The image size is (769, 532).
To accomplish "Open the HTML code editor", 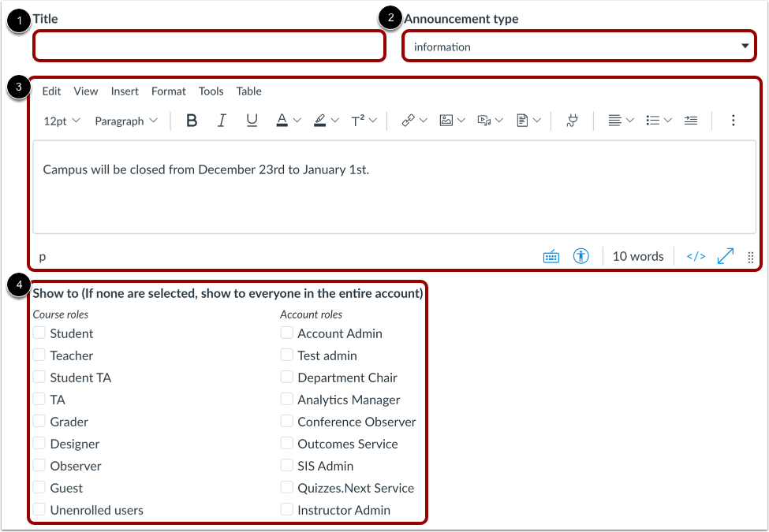I will [695, 255].
